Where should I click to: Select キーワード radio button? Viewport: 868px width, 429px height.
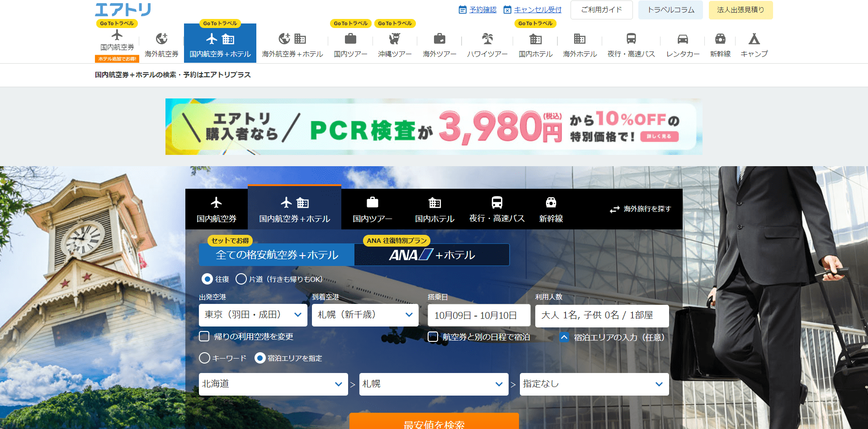[204, 358]
